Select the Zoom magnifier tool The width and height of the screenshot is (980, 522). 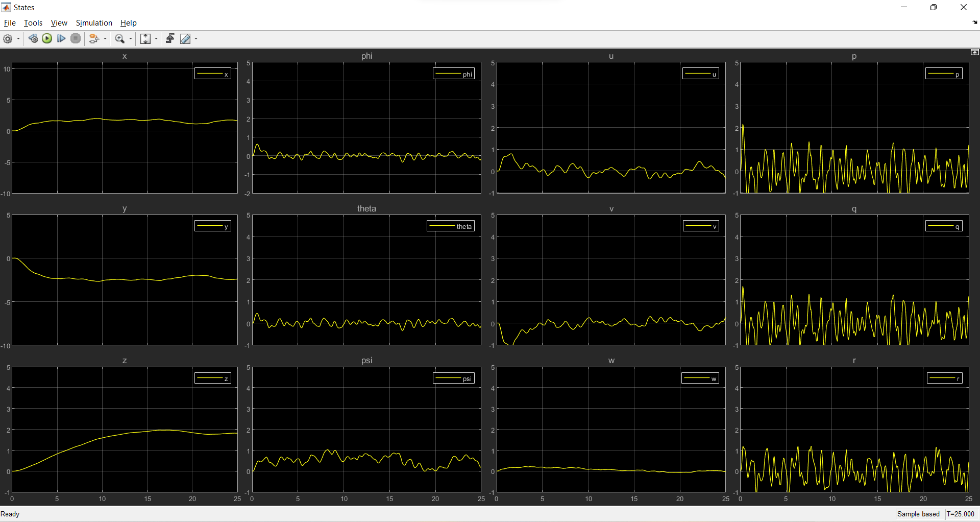click(x=120, y=39)
